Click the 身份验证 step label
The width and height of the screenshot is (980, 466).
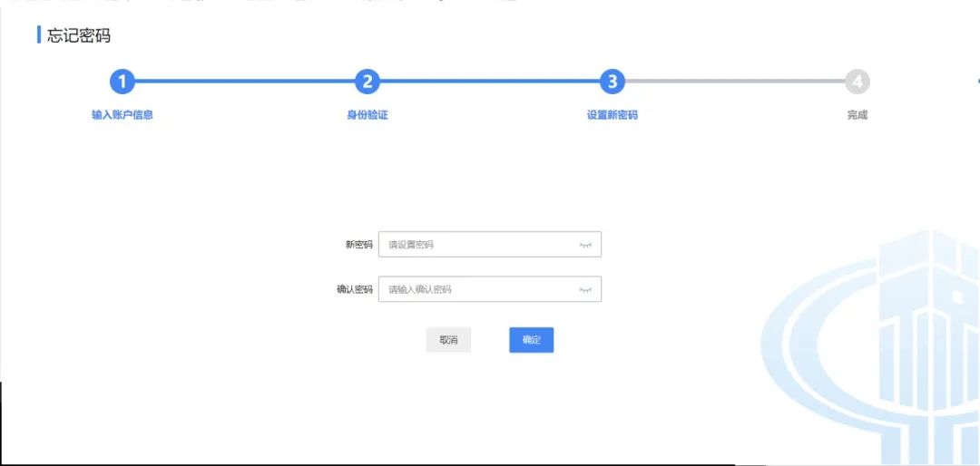click(x=367, y=115)
